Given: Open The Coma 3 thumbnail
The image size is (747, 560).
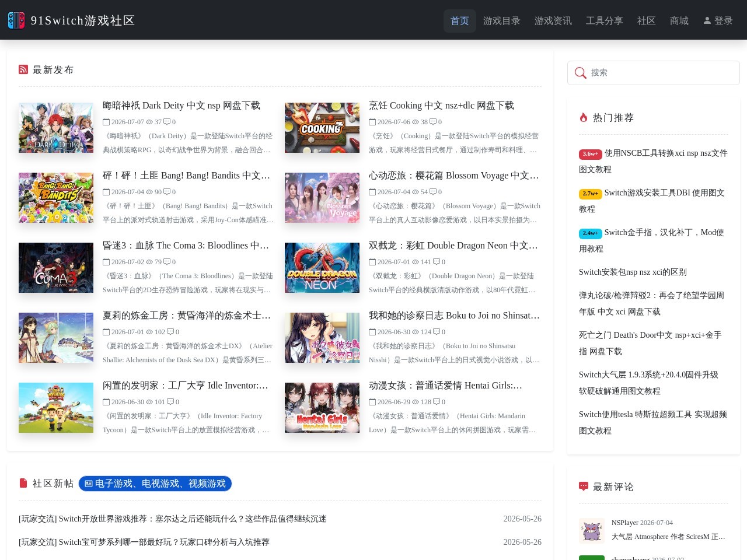Looking at the screenshot, I should click(x=56, y=268).
